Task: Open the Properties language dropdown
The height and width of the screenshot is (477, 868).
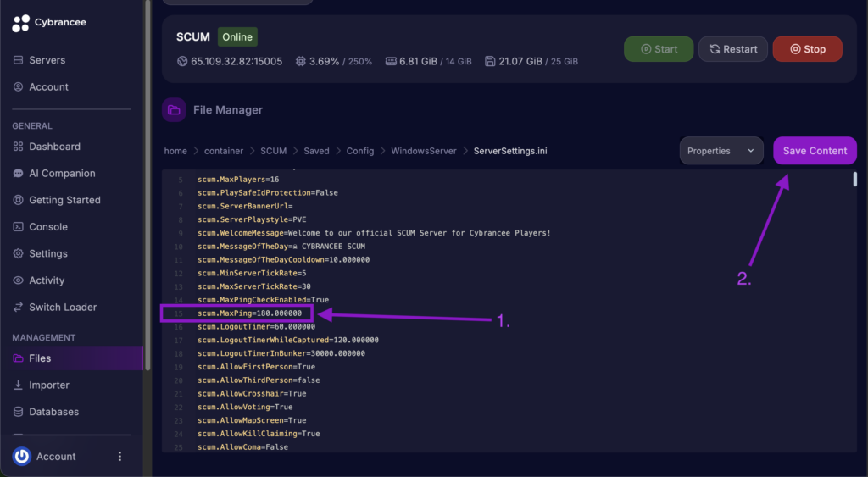Action: point(721,151)
